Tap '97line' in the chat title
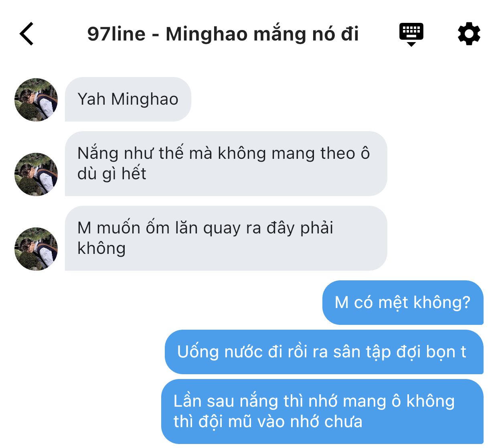 [x=116, y=34]
